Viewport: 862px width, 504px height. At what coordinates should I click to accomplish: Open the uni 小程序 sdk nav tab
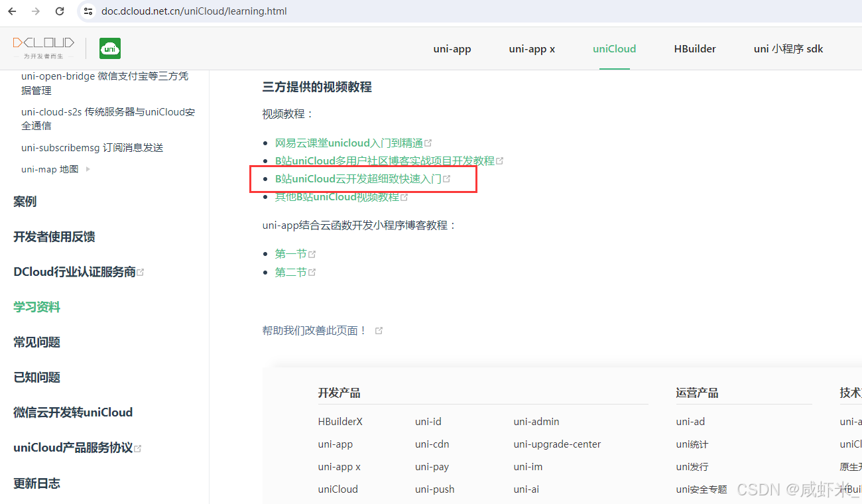788,48
